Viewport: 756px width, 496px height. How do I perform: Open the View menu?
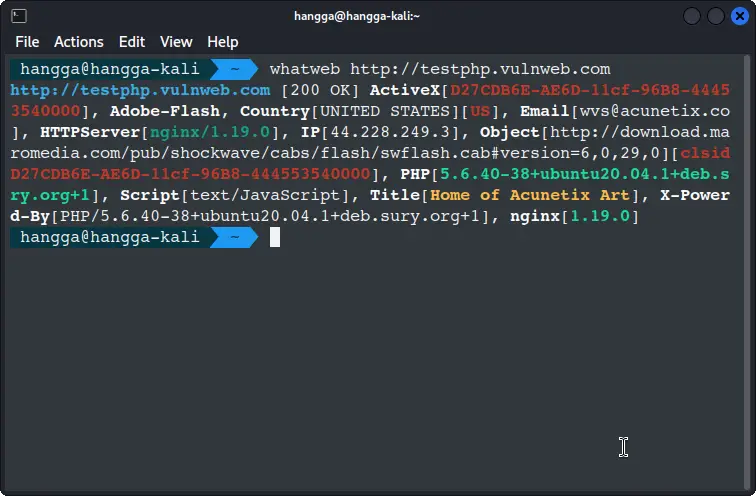click(176, 42)
